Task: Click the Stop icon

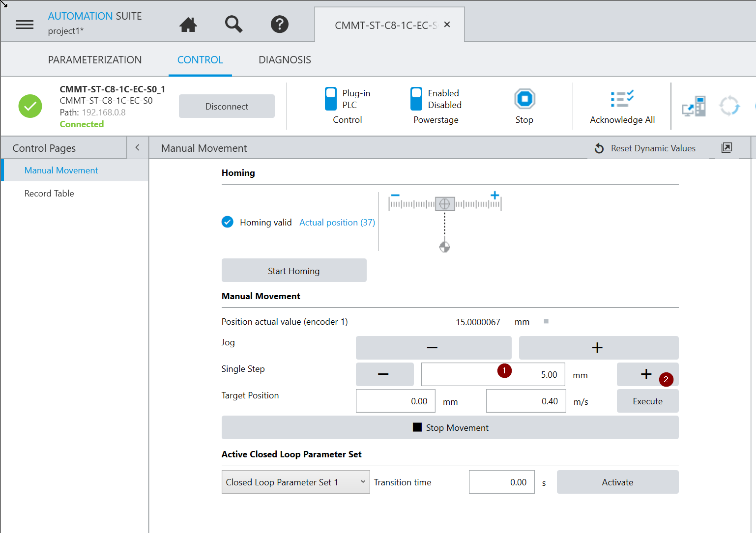Action: [524, 99]
